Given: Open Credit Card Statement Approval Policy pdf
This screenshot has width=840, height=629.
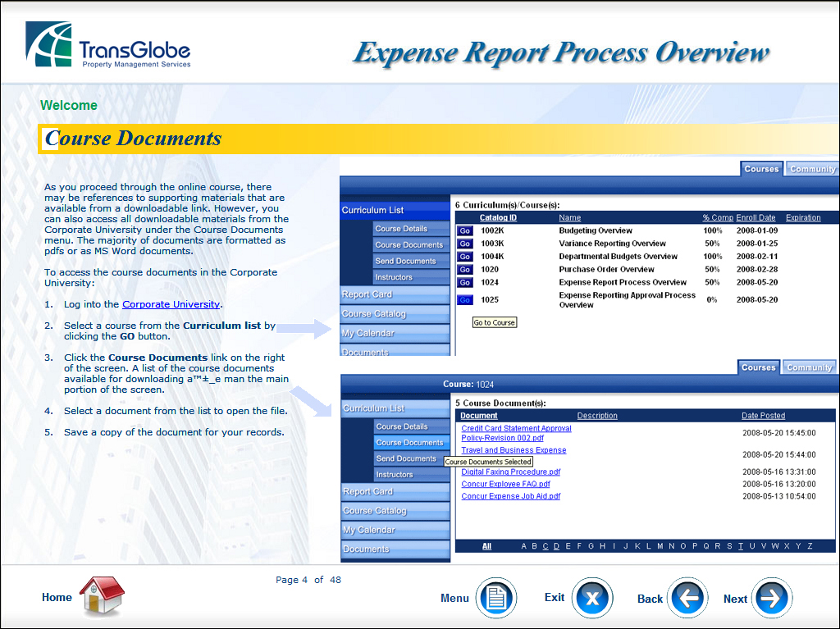Looking at the screenshot, I should pos(517,433).
